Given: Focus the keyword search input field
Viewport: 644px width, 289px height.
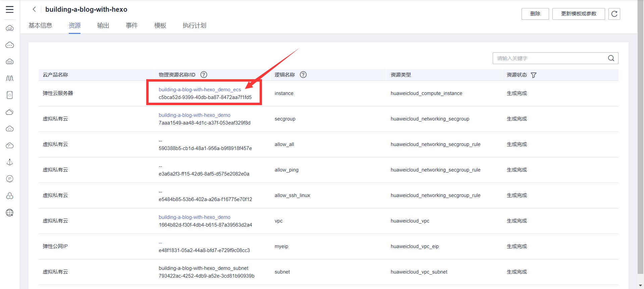Looking at the screenshot, I should (x=550, y=58).
